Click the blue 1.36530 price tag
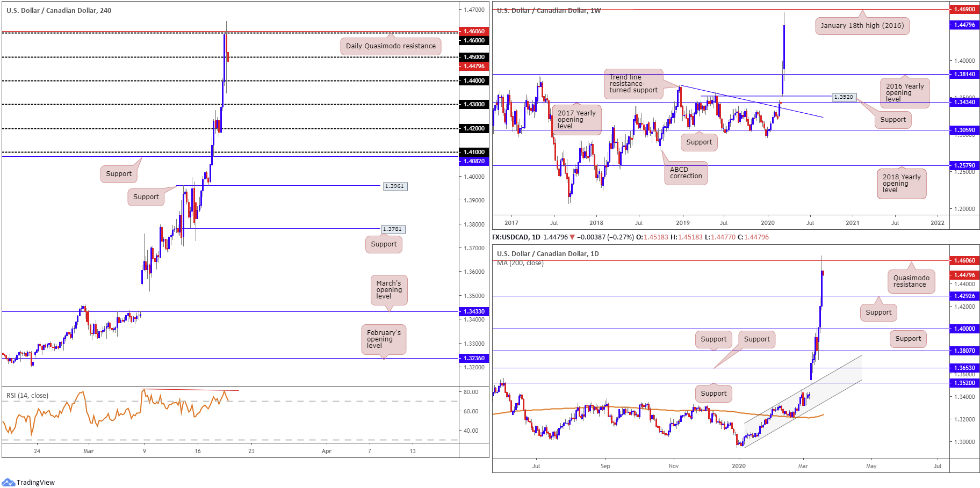The height and width of the screenshot is (488, 980). [964, 368]
